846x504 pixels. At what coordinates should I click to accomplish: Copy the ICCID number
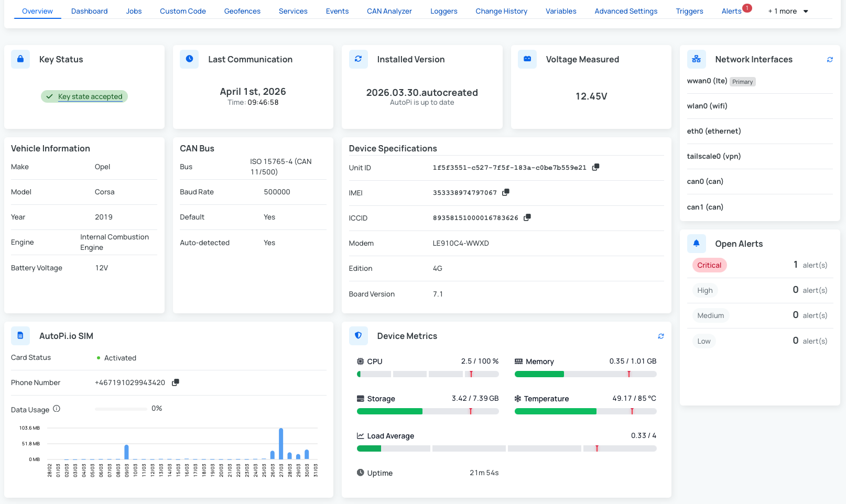coord(527,217)
